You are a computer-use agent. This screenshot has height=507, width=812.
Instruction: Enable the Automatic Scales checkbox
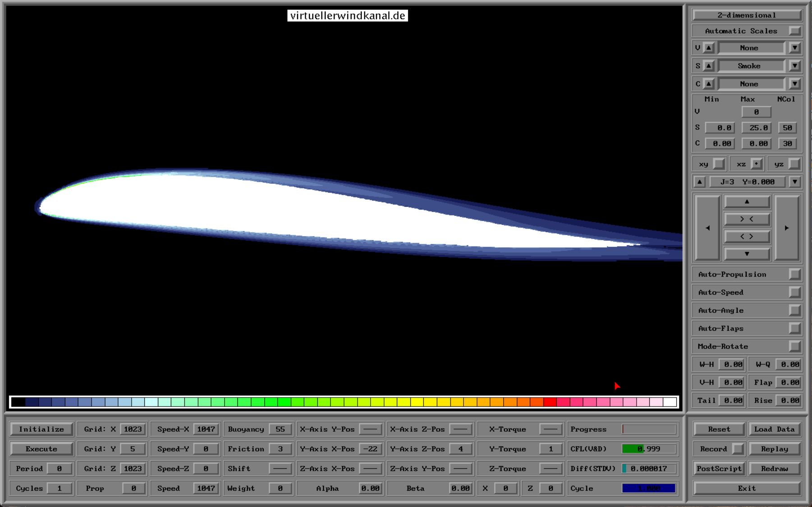[795, 31]
